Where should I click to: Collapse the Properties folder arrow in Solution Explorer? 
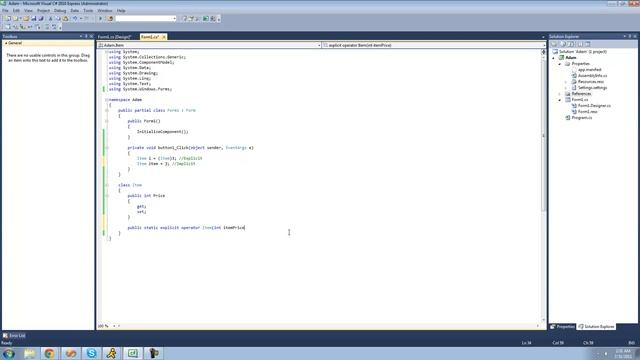tap(560, 64)
